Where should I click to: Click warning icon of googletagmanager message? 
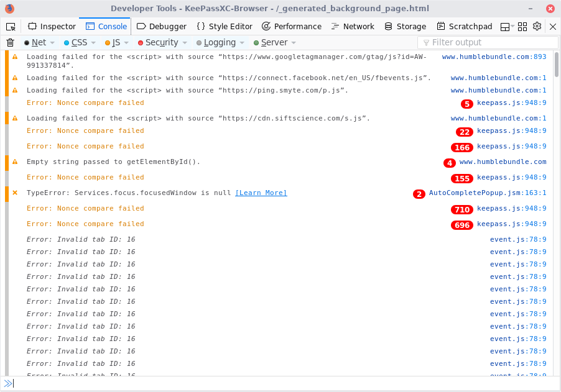pyautogui.click(x=15, y=57)
